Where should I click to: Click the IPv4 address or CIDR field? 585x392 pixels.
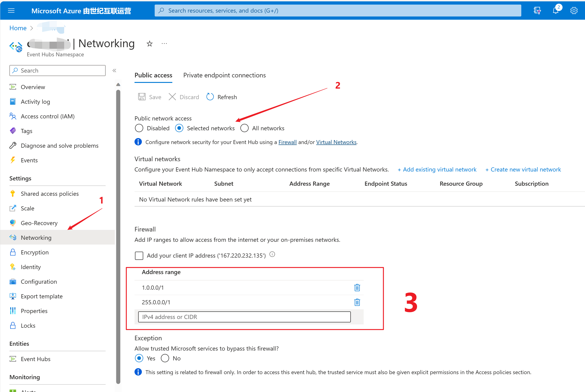point(244,317)
